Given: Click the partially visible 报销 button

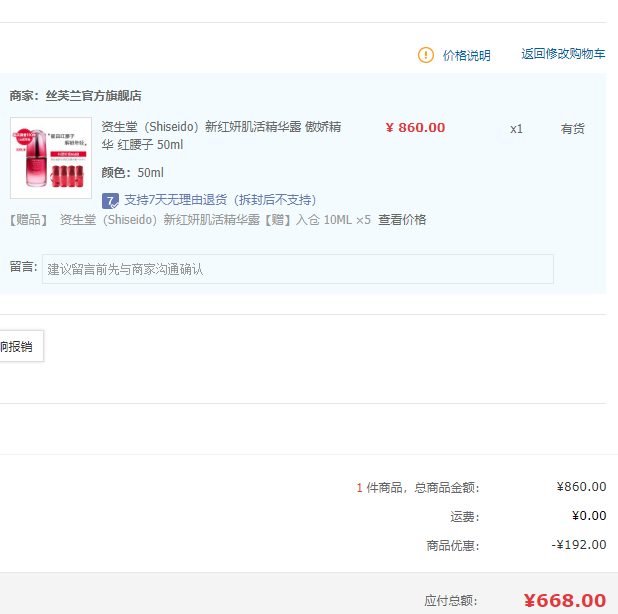Looking at the screenshot, I should tap(20, 346).
